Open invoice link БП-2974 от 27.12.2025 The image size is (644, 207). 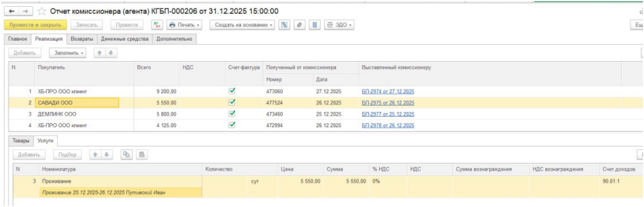(x=387, y=92)
